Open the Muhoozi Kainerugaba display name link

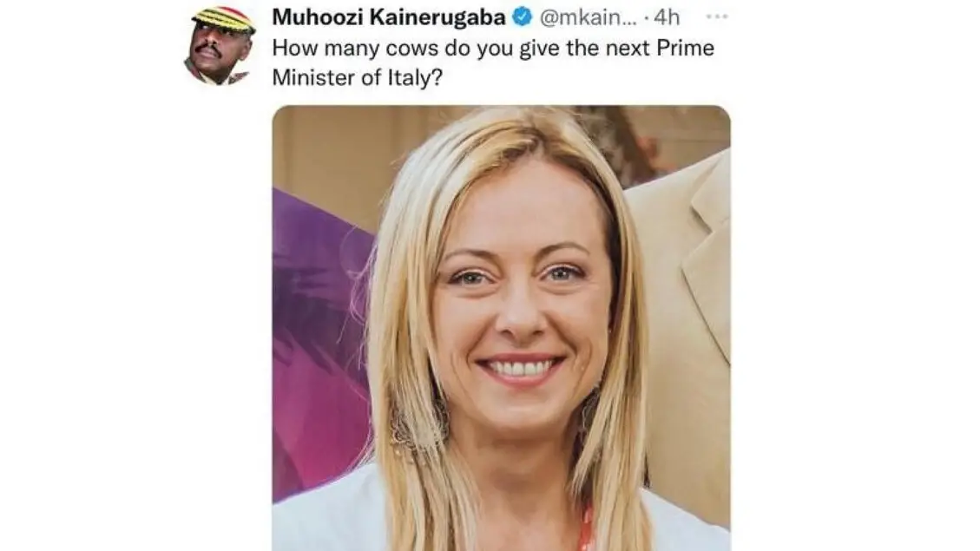[389, 17]
